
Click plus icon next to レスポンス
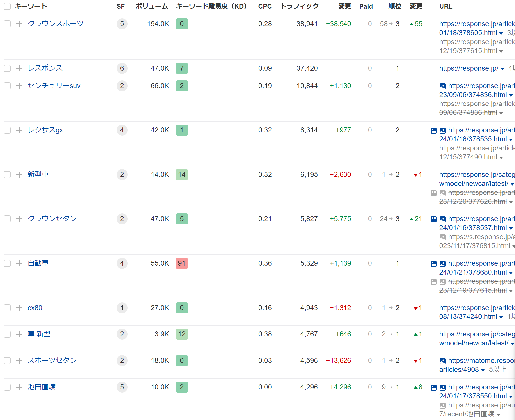point(19,68)
